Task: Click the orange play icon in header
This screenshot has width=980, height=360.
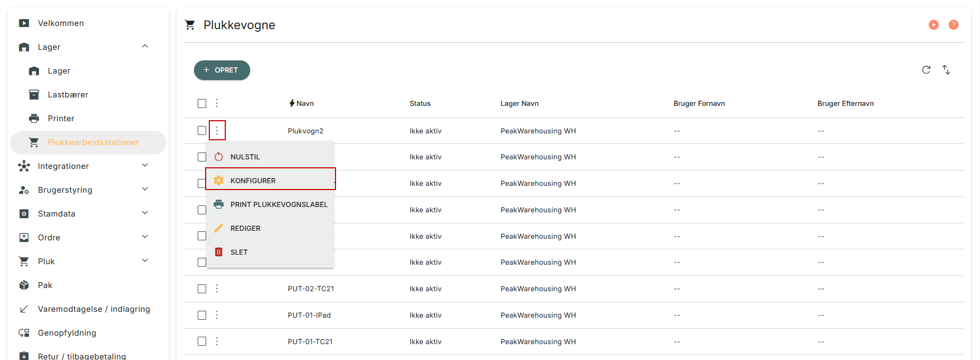Action: pyautogui.click(x=933, y=25)
